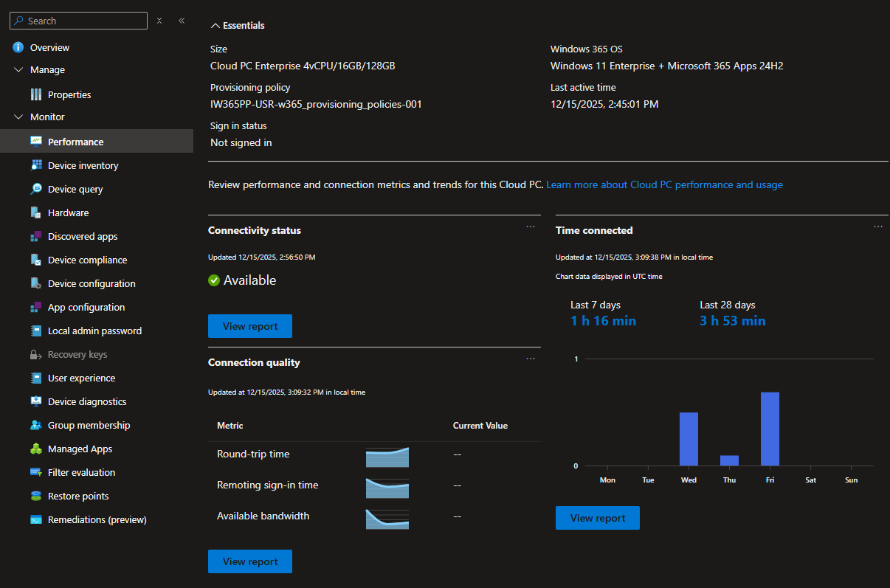Click the Device inventory icon in sidebar

coord(36,165)
